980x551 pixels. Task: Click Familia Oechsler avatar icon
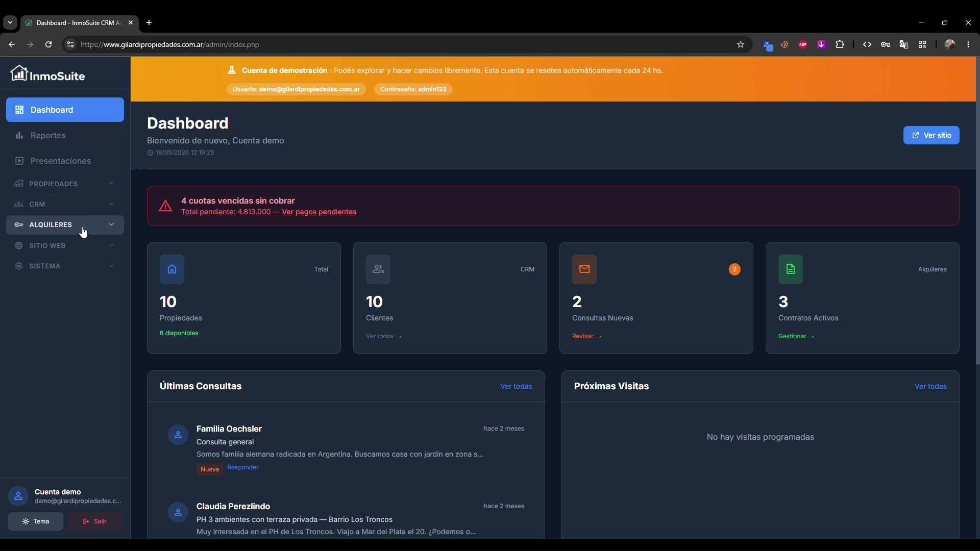[x=178, y=435]
